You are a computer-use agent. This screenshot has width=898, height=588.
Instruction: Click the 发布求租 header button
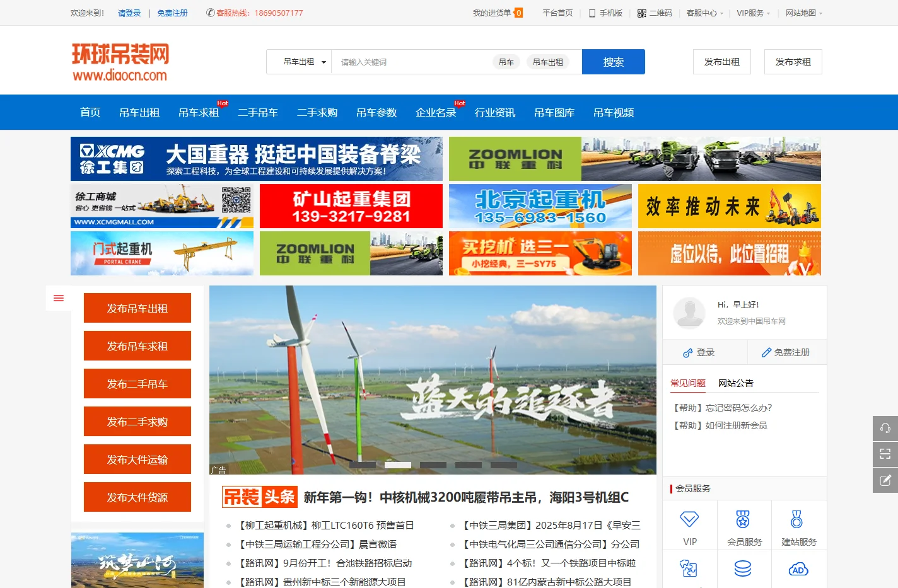point(793,62)
